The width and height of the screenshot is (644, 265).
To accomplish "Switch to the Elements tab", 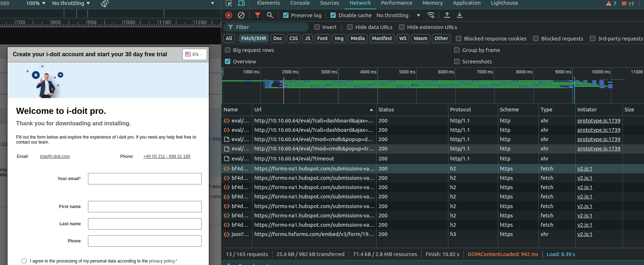I will click(269, 3).
